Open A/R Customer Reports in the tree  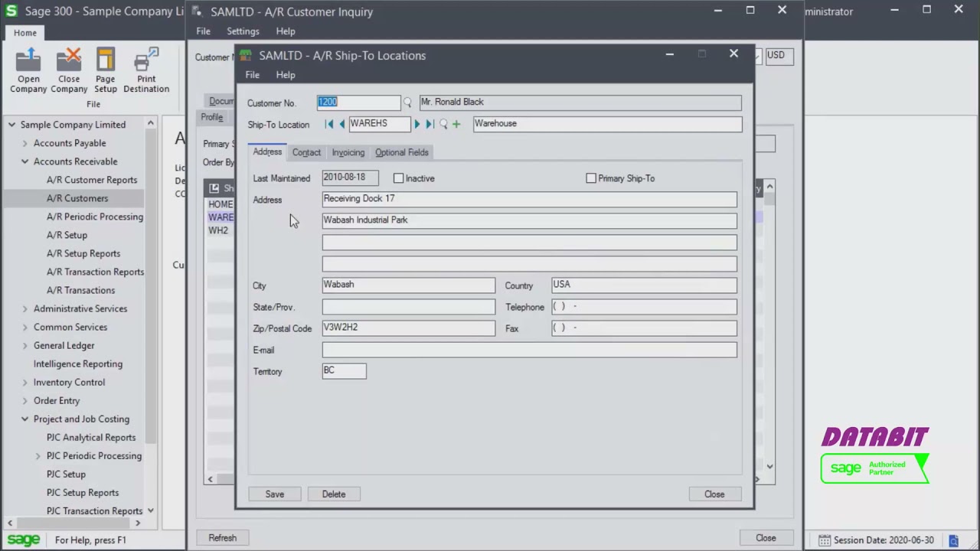pos(92,180)
